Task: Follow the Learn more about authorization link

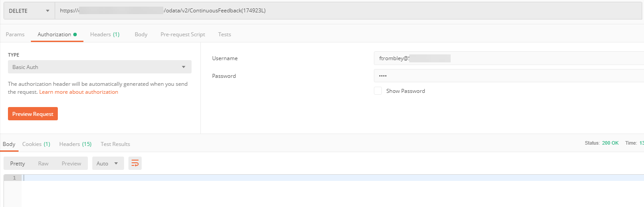Action: [79, 92]
